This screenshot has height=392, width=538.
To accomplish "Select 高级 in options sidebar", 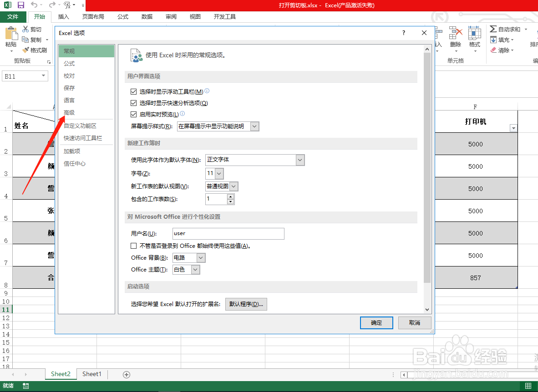I will [86, 112].
